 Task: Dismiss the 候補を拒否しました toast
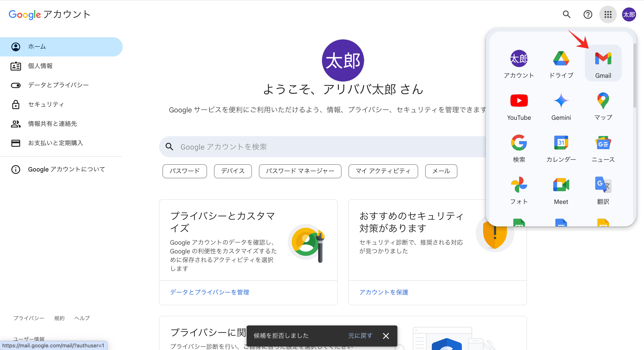point(386,336)
